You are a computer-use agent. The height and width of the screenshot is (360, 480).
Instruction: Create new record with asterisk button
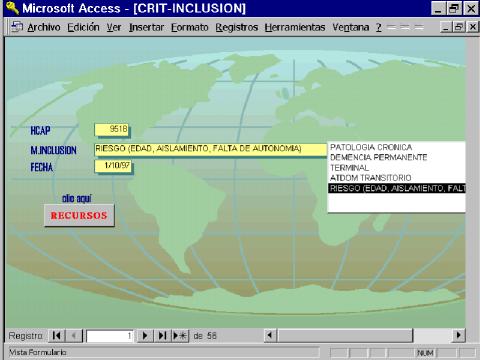click(180, 335)
